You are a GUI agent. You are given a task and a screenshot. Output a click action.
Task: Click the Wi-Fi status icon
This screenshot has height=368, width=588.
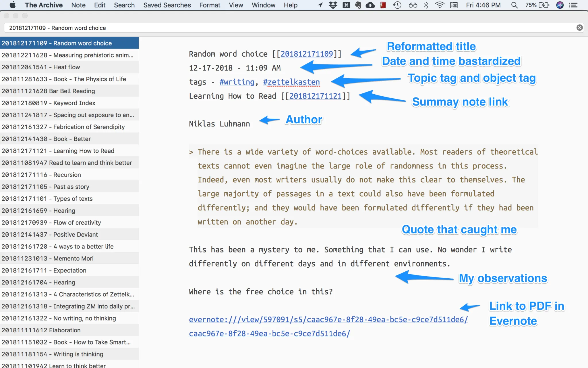(x=439, y=5)
